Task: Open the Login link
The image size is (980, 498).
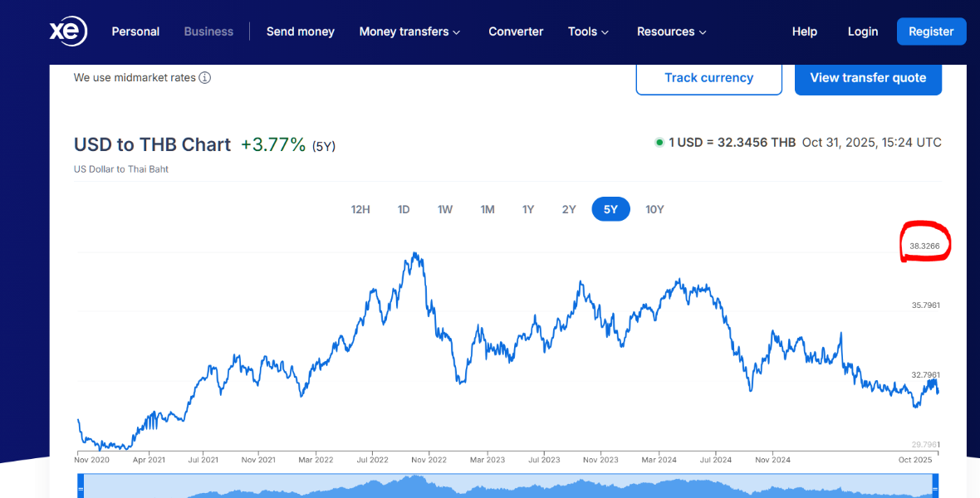Action: point(863,32)
